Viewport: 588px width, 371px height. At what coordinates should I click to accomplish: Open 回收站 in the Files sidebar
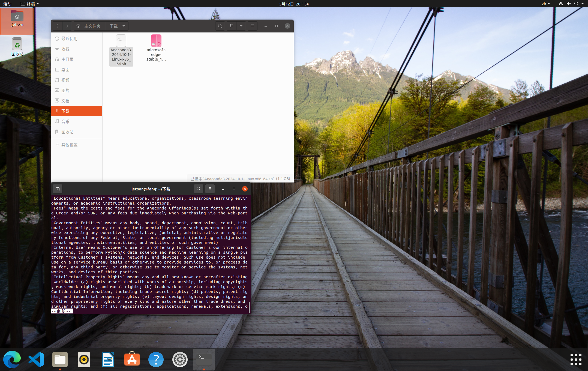pyautogui.click(x=77, y=132)
